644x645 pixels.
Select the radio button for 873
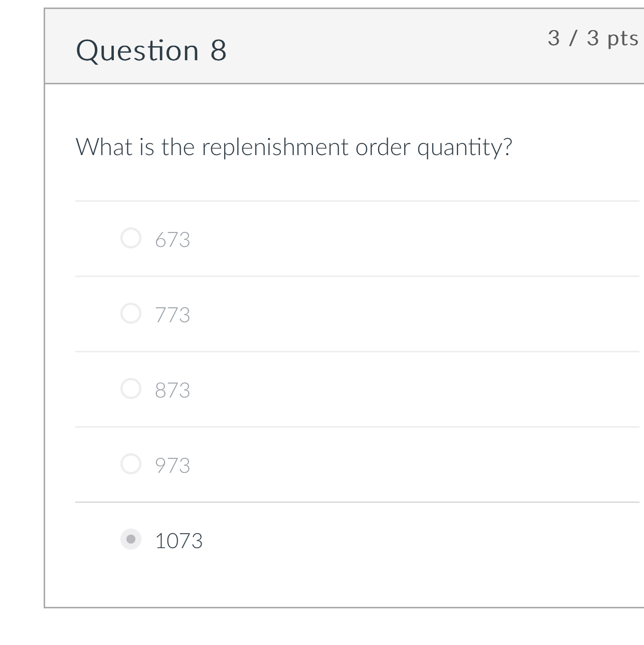pos(131,389)
